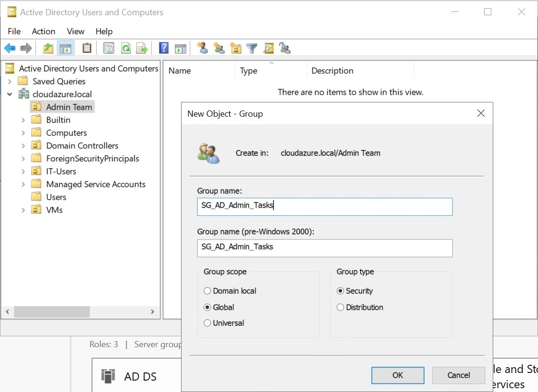Create a new group toolbar icon
The height and width of the screenshot is (392, 538).
click(x=219, y=48)
